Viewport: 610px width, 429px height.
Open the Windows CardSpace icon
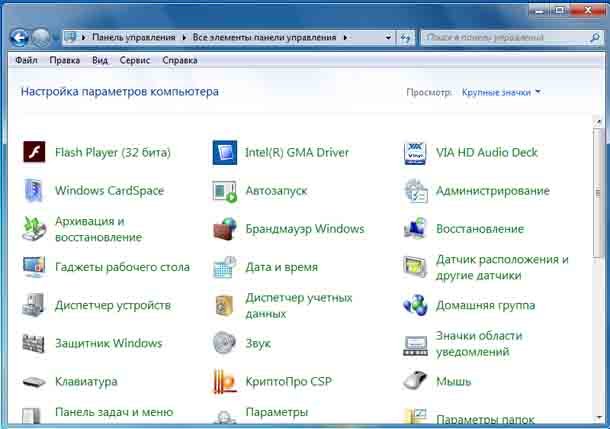pyautogui.click(x=34, y=190)
